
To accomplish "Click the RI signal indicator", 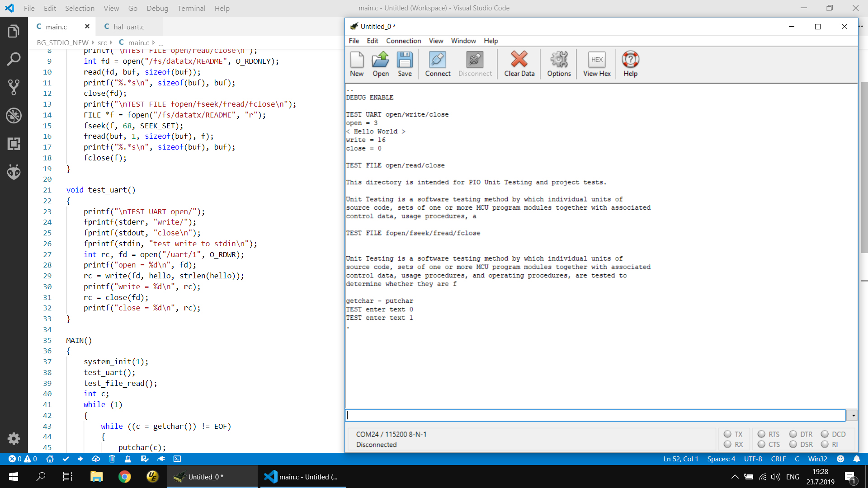I will click(x=830, y=445).
